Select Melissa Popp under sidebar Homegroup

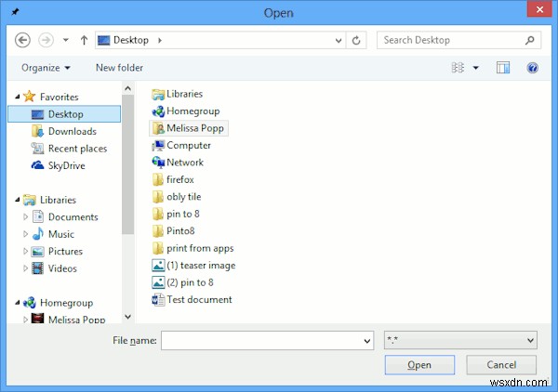76,319
